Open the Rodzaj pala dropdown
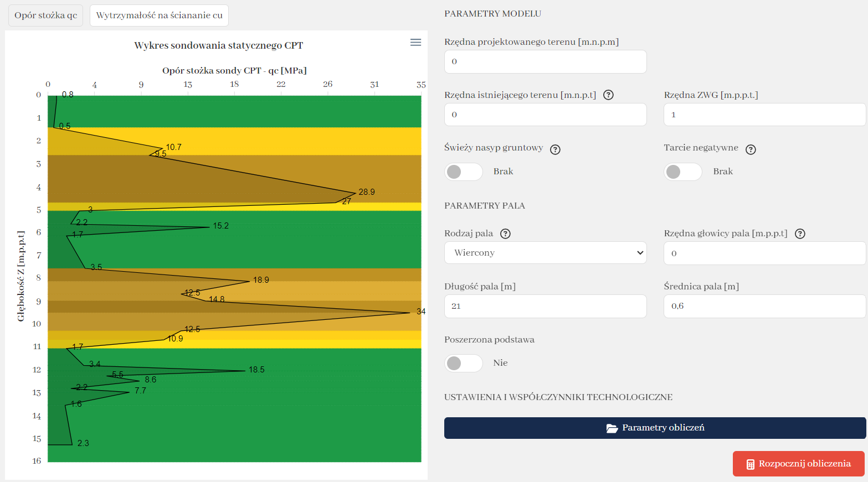This screenshot has height=482, width=868. (545, 253)
